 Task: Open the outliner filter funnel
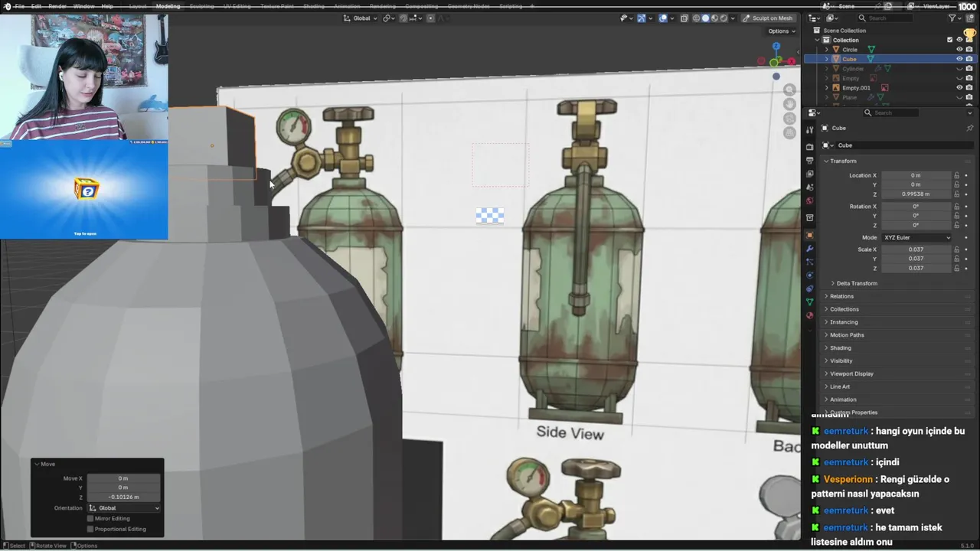952,18
